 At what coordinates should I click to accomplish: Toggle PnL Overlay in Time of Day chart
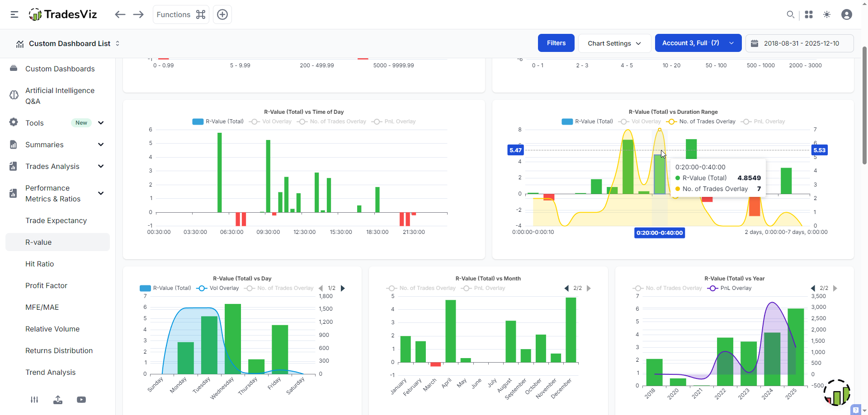click(x=393, y=121)
